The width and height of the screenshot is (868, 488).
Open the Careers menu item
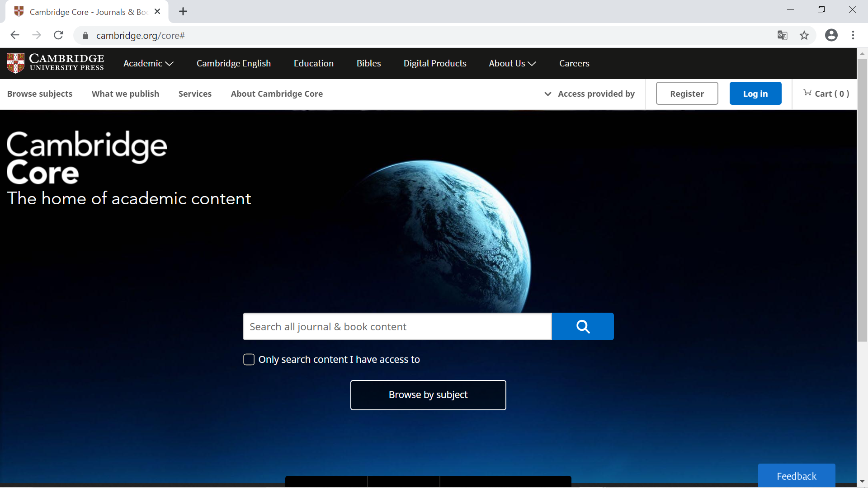click(x=574, y=63)
